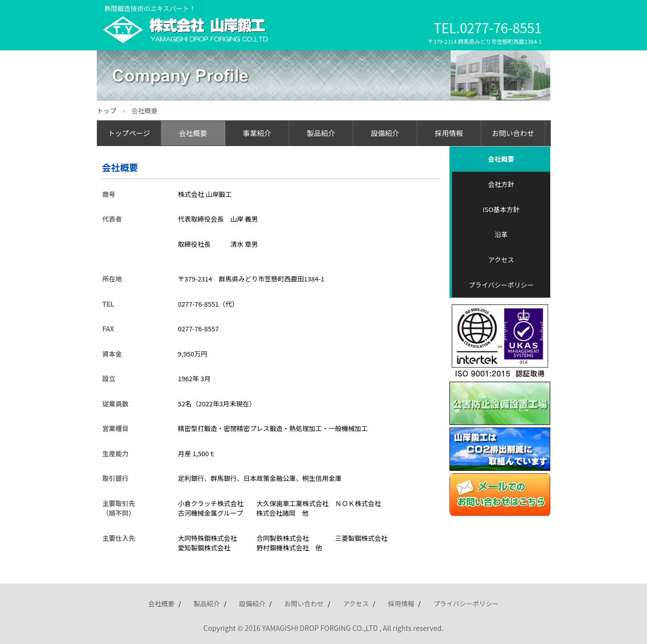
Task: Open 事業紹介 navigation item
Action: (257, 133)
